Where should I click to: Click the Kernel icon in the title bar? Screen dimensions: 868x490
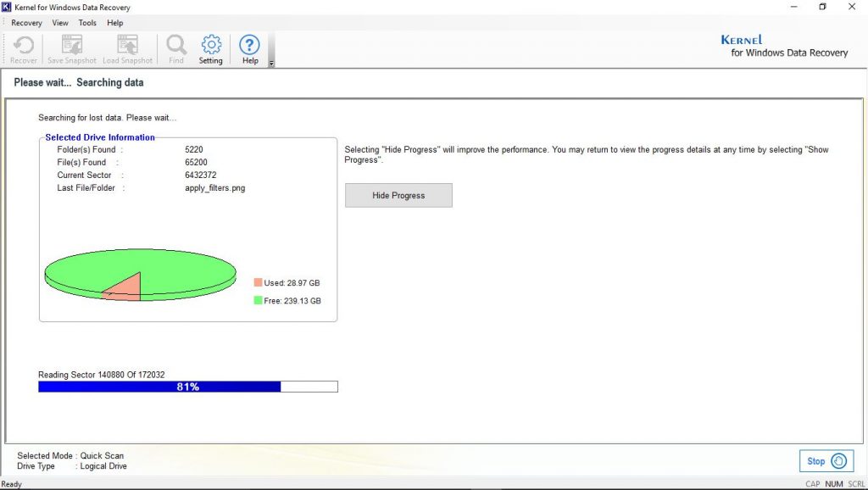tap(7, 7)
